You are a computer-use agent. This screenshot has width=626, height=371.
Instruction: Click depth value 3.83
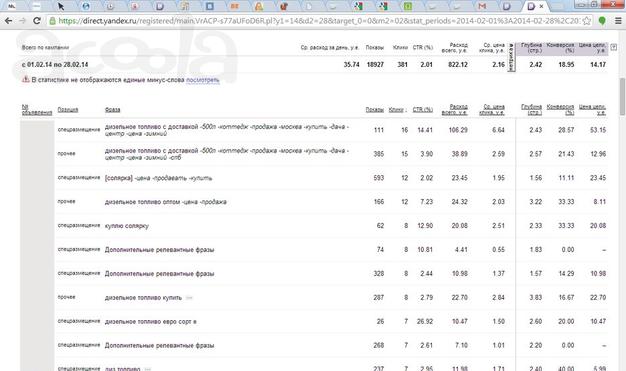pyautogui.click(x=535, y=298)
